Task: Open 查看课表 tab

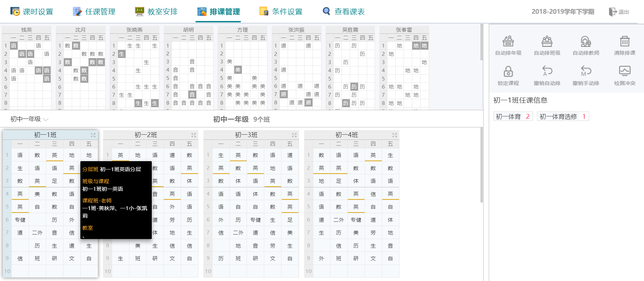Action: (x=344, y=12)
